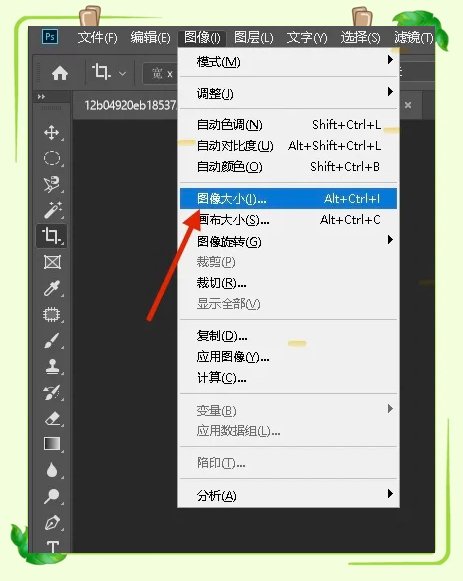This screenshot has width=463, height=581.
Task: Select the Move tool
Action: 51,132
